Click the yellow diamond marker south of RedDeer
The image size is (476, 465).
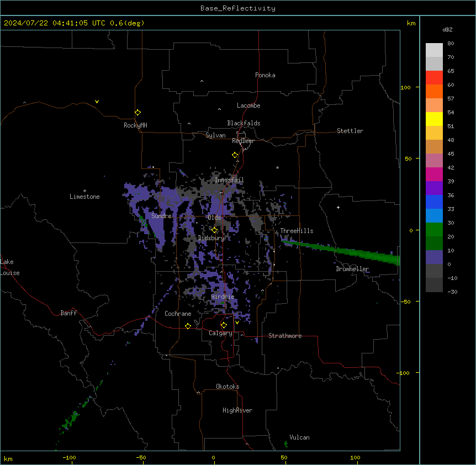tap(235, 155)
